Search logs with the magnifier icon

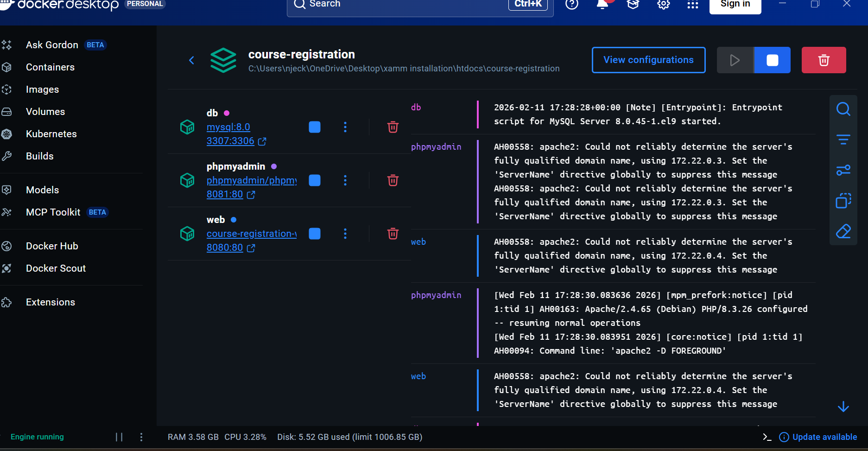click(843, 109)
